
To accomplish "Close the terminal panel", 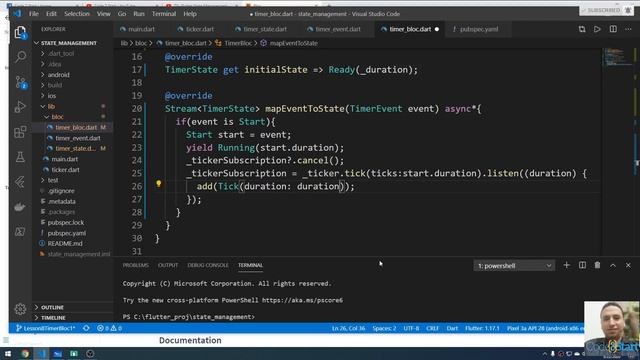I will [628, 265].
